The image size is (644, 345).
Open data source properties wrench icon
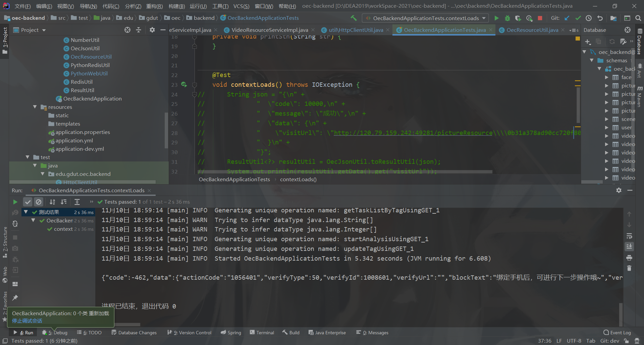pyautogui.click(x=623, y=42)
